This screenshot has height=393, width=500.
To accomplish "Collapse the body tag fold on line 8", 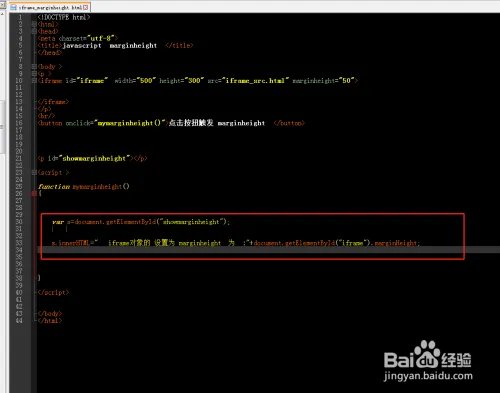I will coord(34,67).
